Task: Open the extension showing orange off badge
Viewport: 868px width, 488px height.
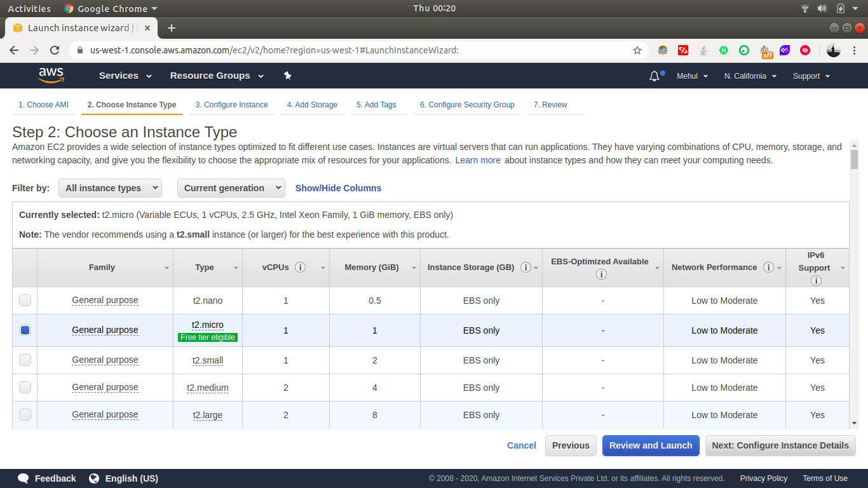Action: pos(766,51)
